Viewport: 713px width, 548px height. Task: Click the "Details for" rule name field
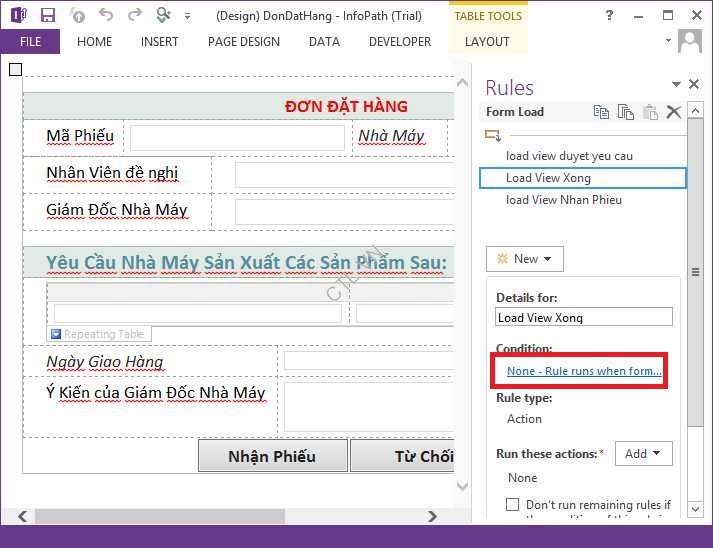coord(584,317)
